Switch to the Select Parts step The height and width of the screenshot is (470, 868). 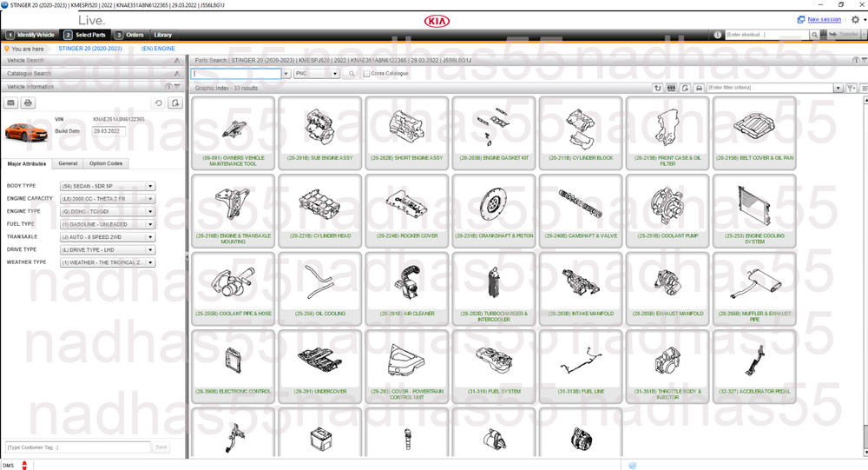coord(85,35)
